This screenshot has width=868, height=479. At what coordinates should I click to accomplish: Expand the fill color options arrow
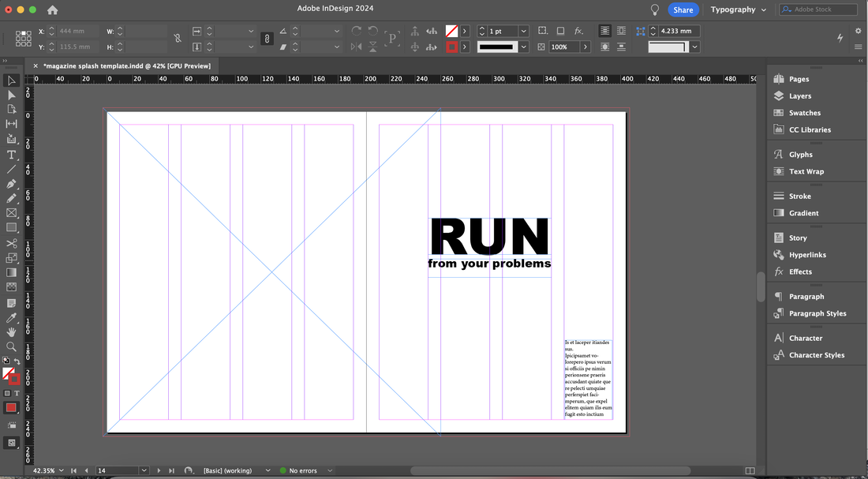pyautogui.click(x=465, y=32)
